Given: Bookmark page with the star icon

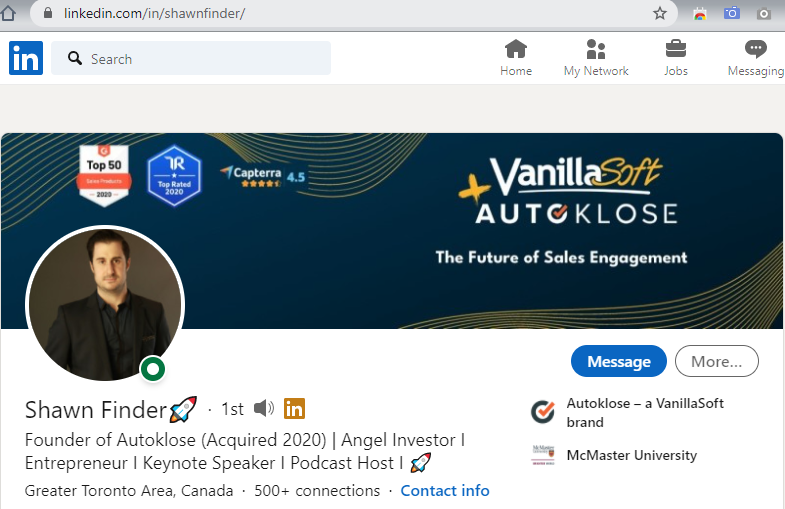Looking at the screenshot, I should pyautogui.click(x=660, y=14).
